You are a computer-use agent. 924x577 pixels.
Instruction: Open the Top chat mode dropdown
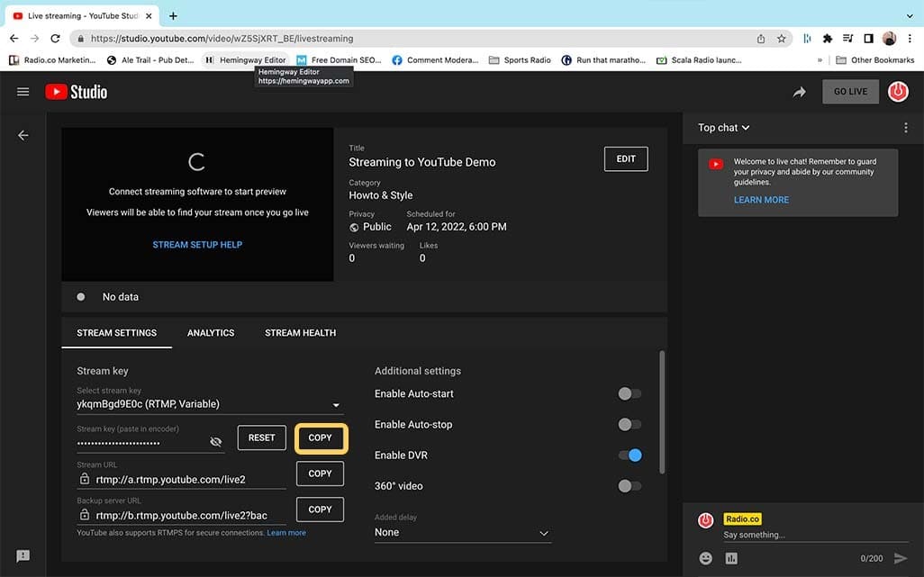(723, 127)
